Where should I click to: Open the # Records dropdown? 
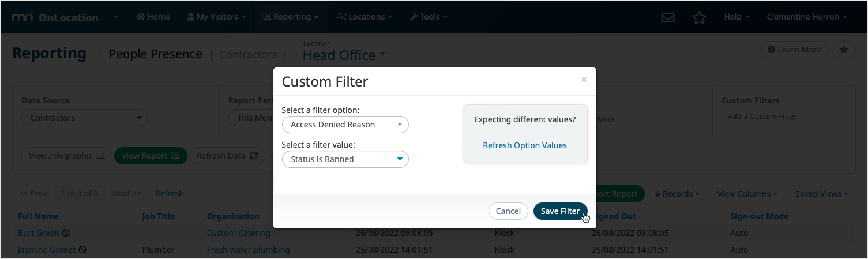click(x=677, y=194)
